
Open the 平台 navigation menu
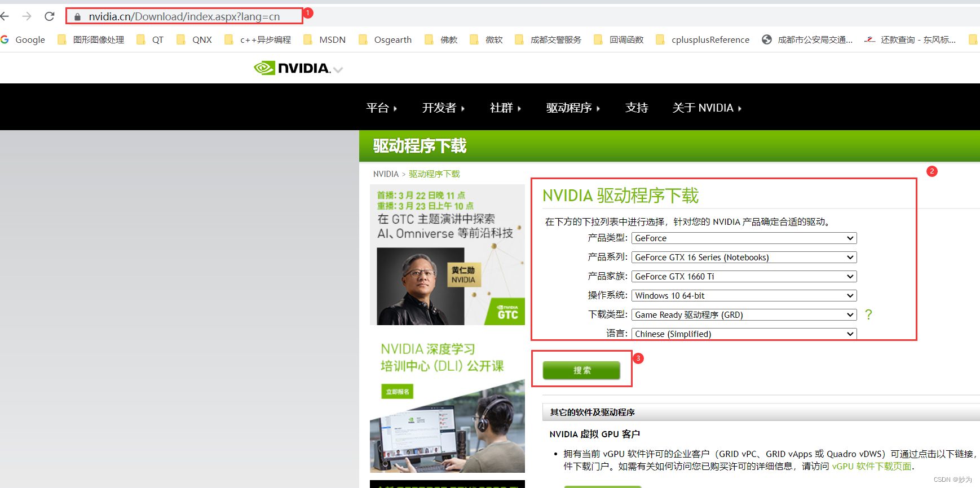pyautogui.click(x=382, y=108)
